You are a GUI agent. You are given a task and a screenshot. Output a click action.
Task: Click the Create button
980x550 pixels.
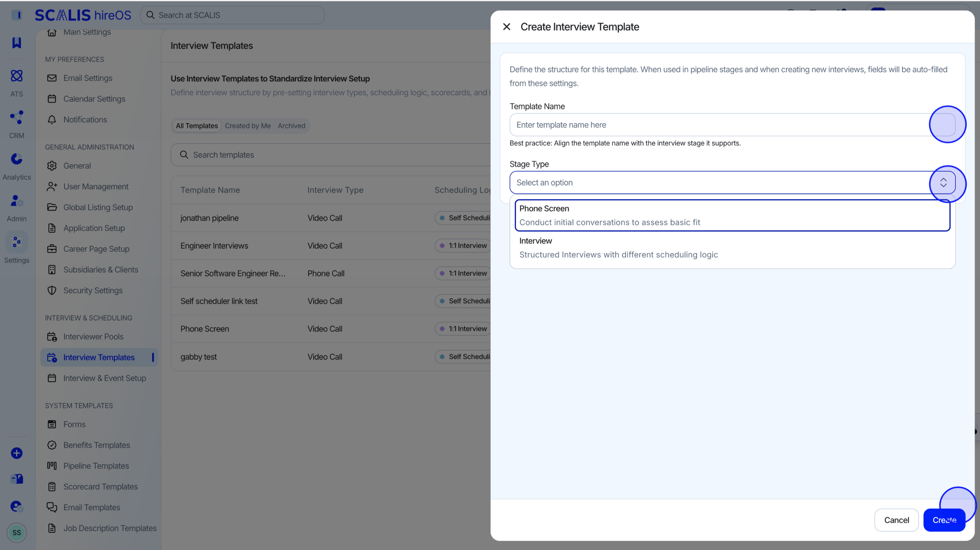click(944, 520)
